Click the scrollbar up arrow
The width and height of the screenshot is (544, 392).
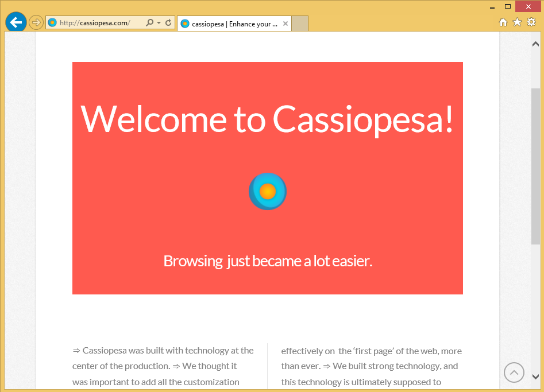click(535, 44)
